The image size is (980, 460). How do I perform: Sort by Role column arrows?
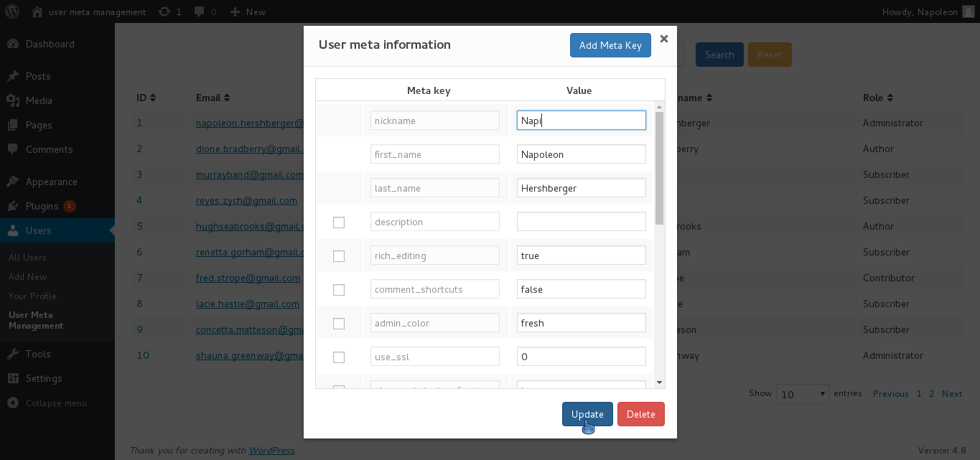(890, 98)
